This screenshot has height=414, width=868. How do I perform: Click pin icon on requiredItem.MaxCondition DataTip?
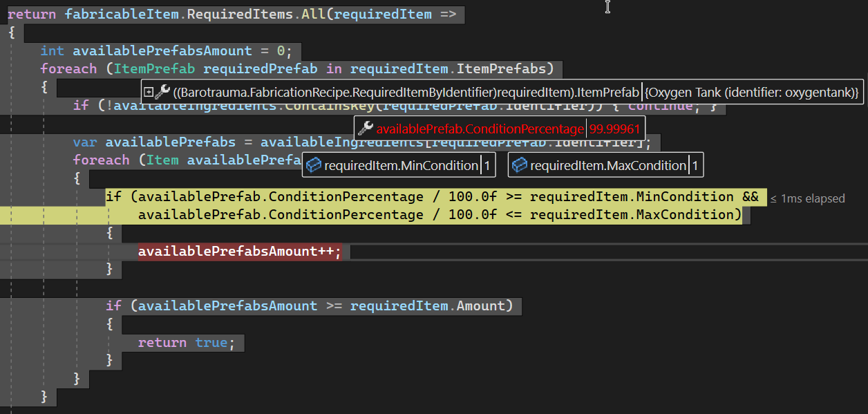point(518,164)
